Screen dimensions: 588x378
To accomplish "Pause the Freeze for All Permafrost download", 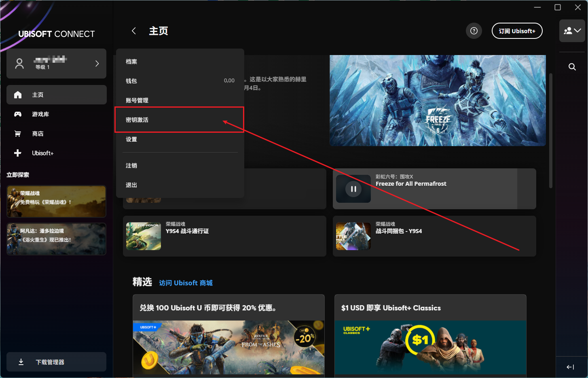I will [x=353, y=189].
